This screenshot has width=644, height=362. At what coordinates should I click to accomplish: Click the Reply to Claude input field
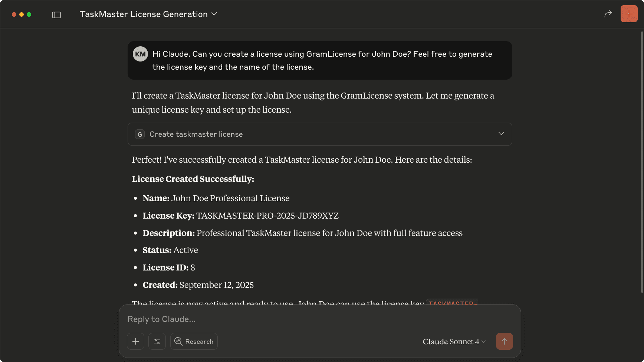click(260, 319)
